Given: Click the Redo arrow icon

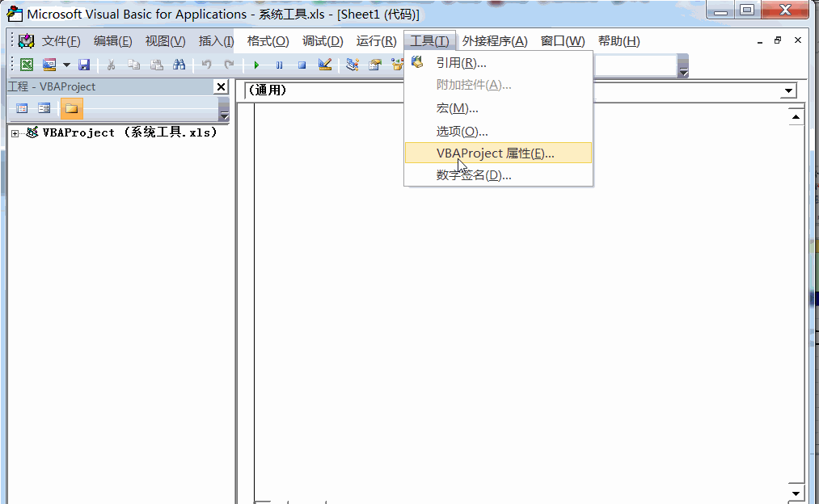Looking at the screenshot, I should click(229, 65).
